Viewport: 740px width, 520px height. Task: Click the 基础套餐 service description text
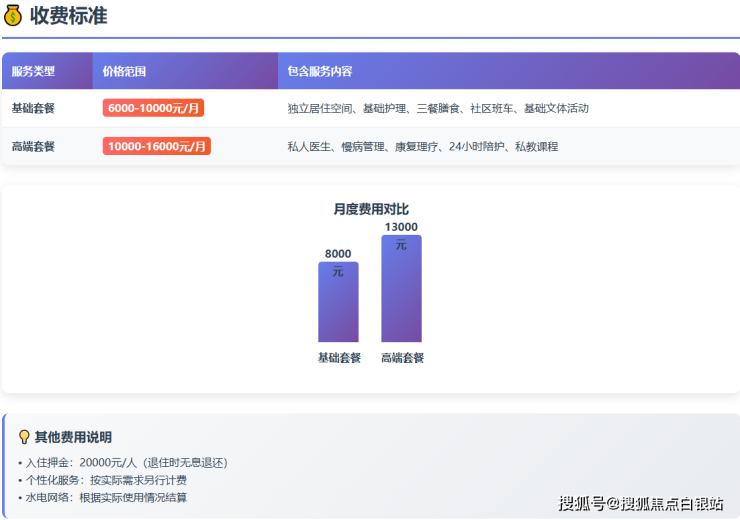pyautogui.click(x=437, y=108)
